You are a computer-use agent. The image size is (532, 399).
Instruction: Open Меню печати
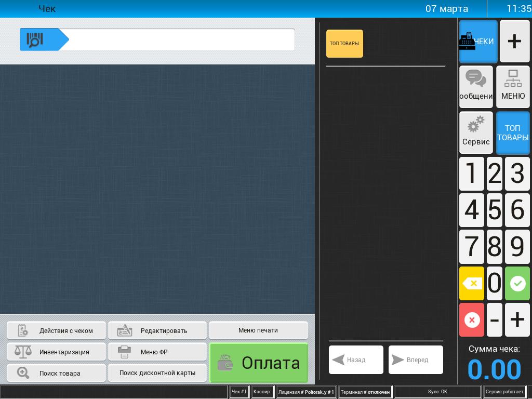[x=258, y=330]
